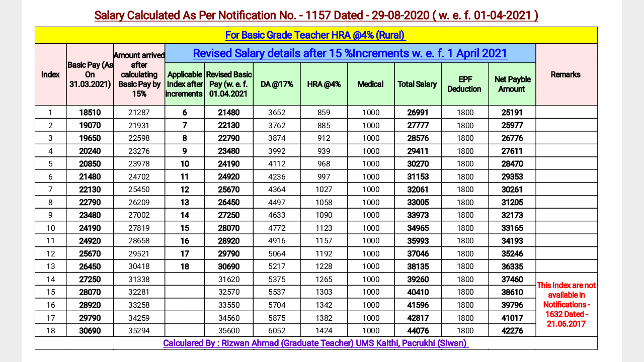Image resolution: width=644 pixels, height=362 pixels.
Task: Click the total salary cell '31153'
Action: [x=418, y=176]
